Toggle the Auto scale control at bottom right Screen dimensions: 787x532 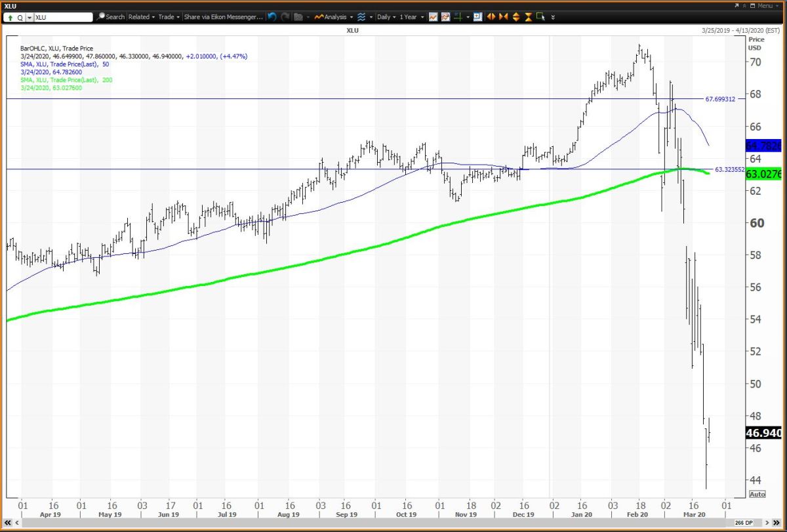(x=757, y=493)
